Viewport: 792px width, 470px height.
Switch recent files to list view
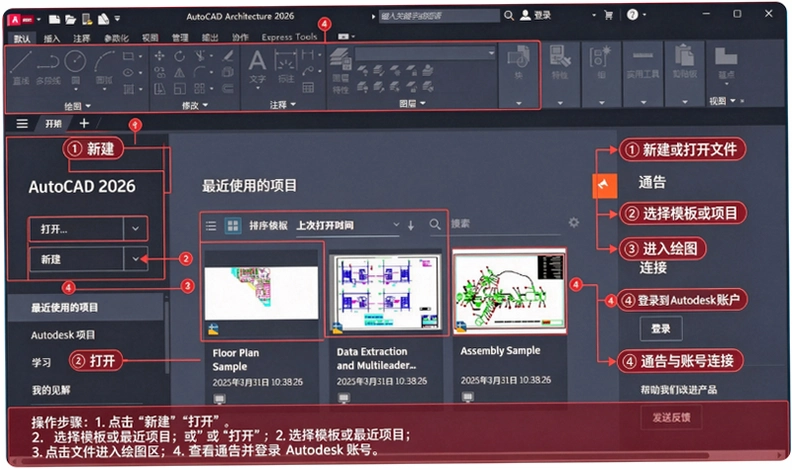pos(211,226)
